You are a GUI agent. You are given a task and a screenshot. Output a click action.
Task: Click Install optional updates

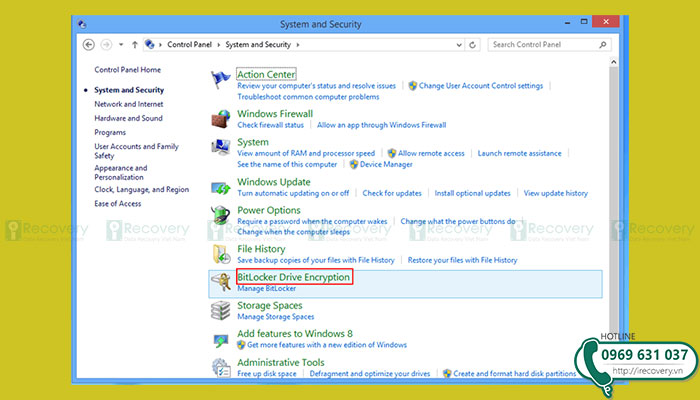tap(472, 193)
